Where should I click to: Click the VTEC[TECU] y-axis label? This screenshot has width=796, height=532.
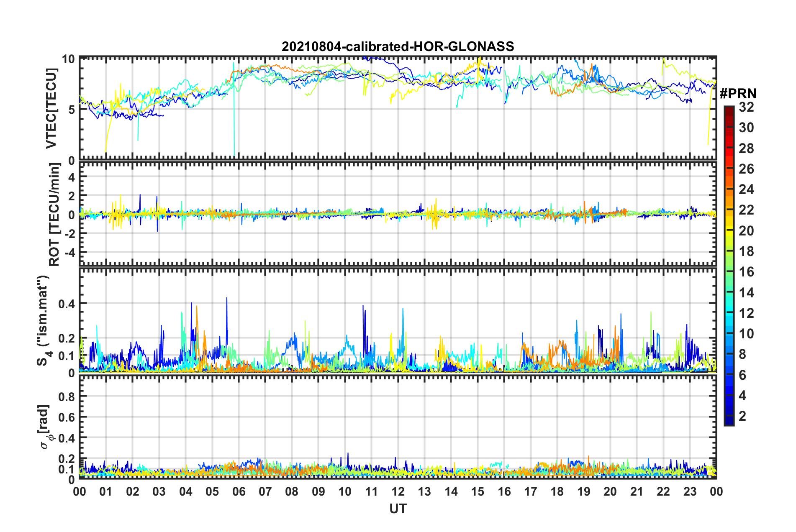tap(51, 109)
